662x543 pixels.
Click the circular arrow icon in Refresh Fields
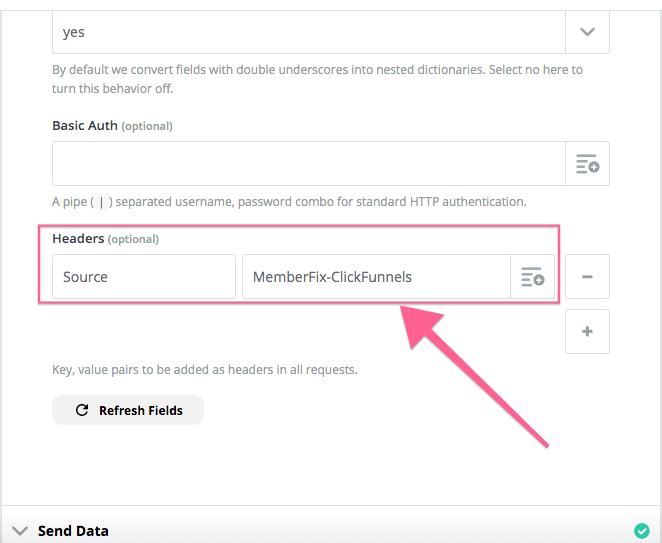tap(82, 410)
